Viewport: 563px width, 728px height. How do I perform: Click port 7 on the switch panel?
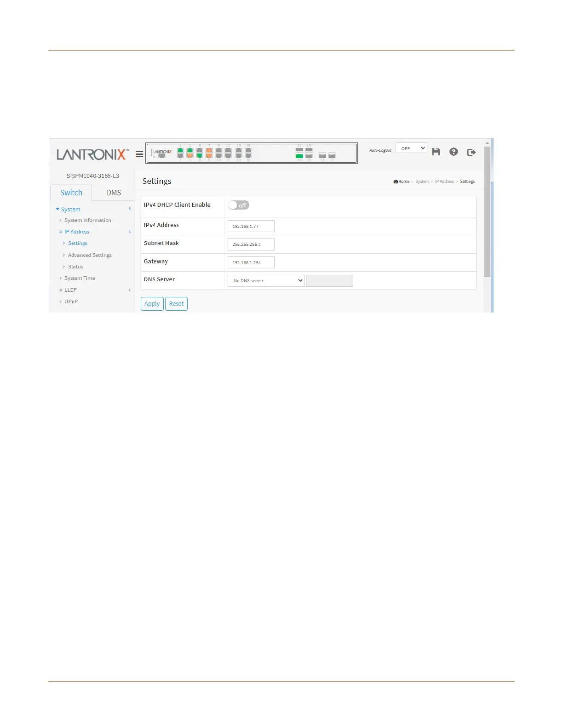[209, 150]
